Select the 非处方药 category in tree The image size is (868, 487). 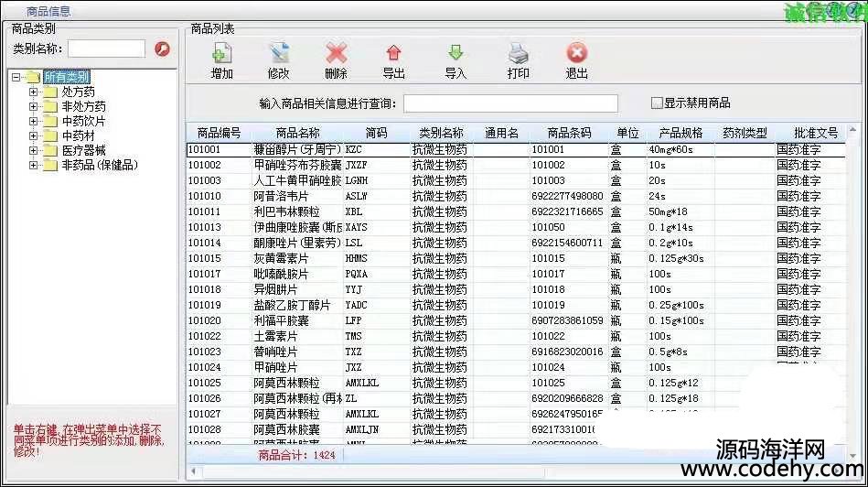pos(83,107)
